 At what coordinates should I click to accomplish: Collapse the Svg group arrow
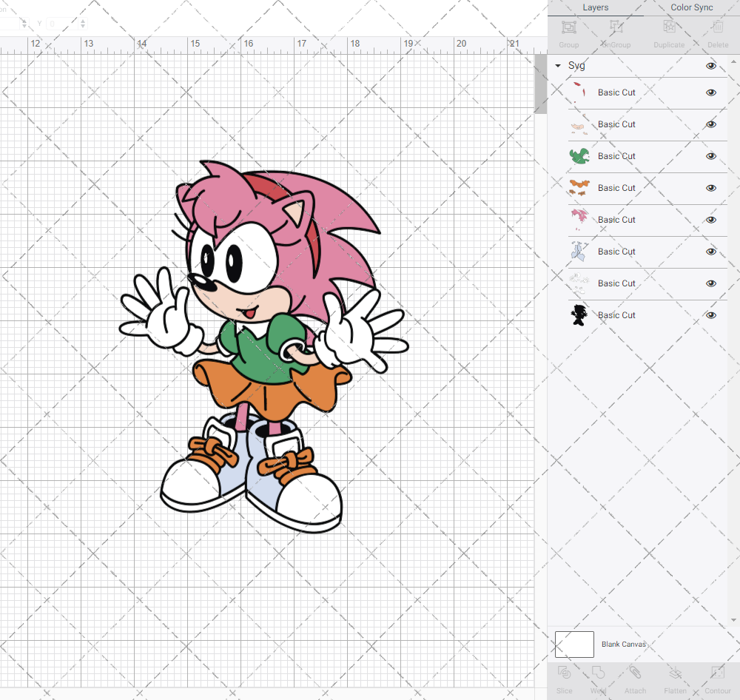pos(558,66)
